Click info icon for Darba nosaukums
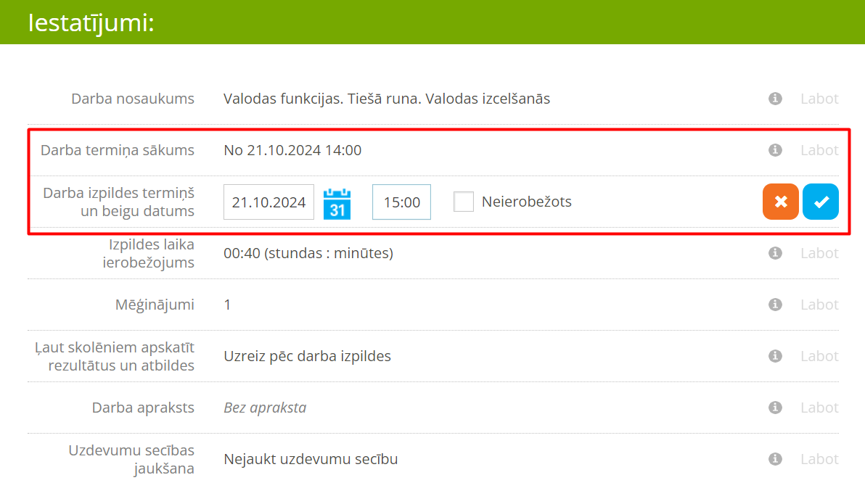This screenshot has height=504, width=865. (775, 99)
